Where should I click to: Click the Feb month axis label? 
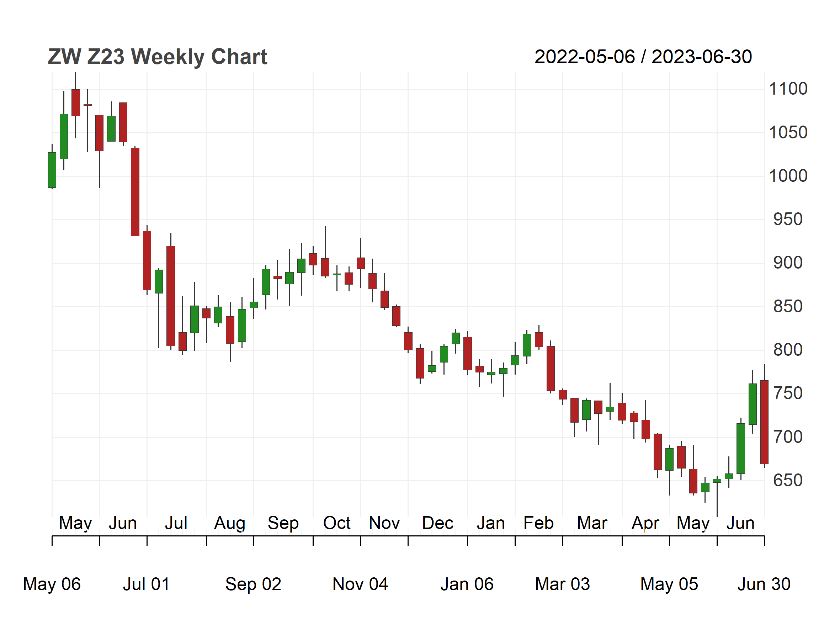[538, 523]
